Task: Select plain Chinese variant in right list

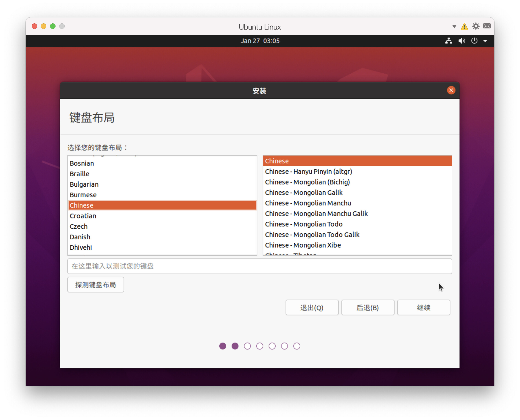Action: click(x=357, y=161)
